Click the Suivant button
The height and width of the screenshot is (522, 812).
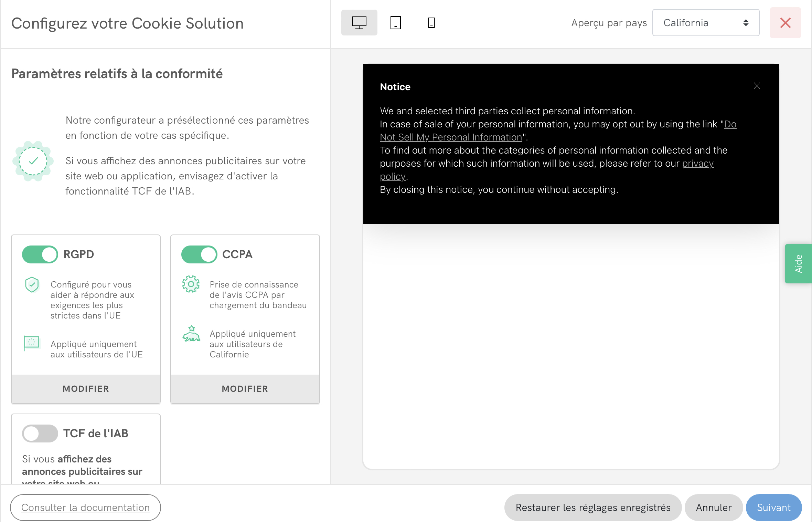(773, 508)
